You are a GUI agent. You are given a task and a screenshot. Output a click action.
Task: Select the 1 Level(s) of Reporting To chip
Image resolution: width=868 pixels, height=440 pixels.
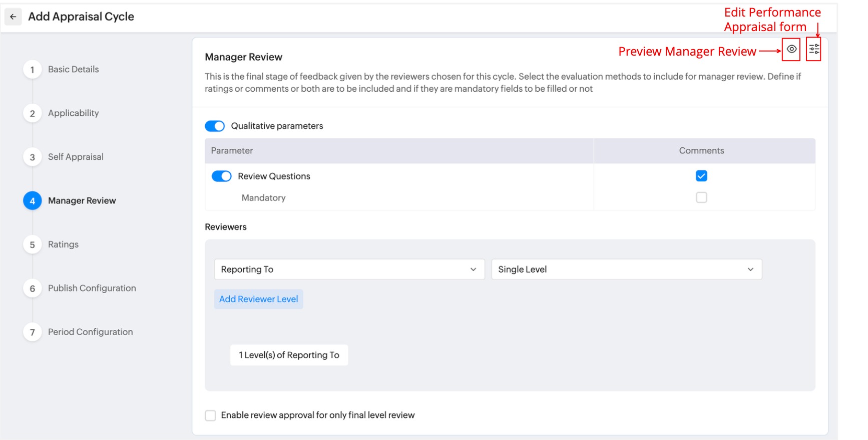289,355
